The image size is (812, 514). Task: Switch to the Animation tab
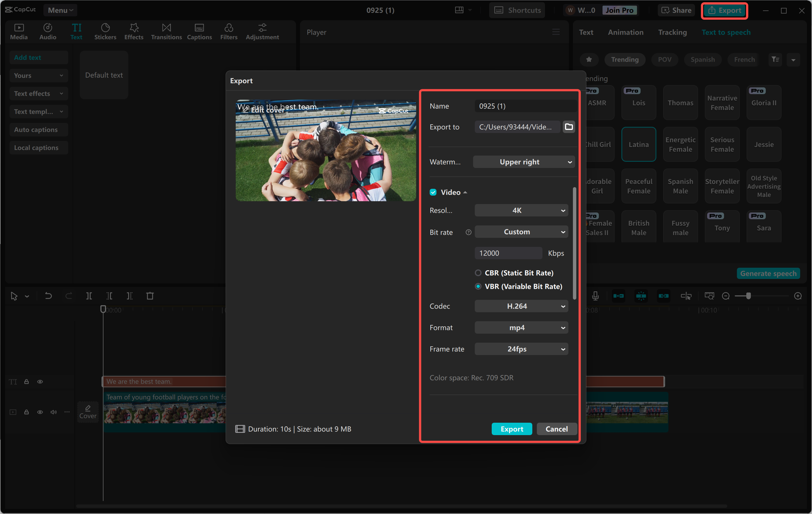(x=626, y=32)
